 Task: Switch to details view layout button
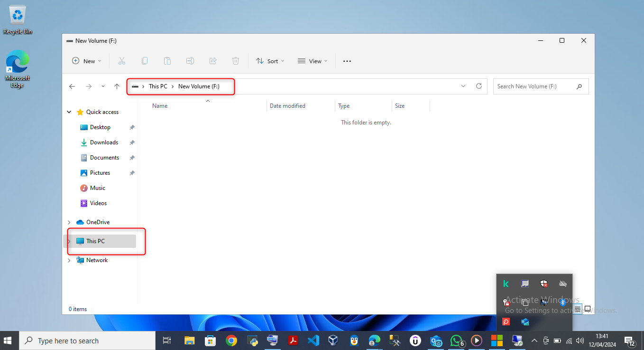pyautogui.click(x=578, y=309)
